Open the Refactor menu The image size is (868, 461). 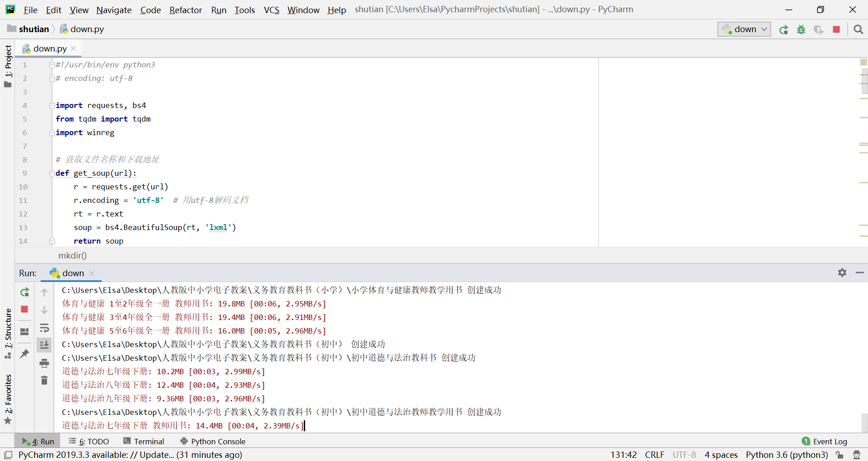pyautogui.click(x=185, y=9)
